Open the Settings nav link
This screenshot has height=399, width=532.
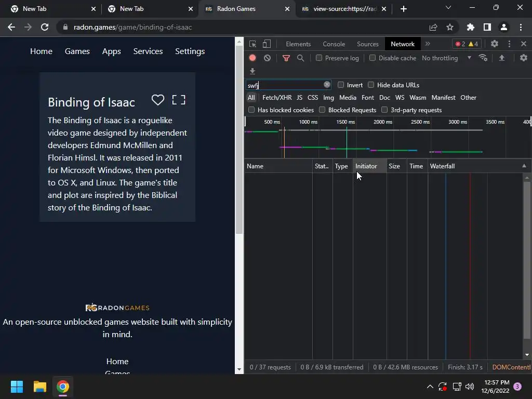click(x=190, y=51)
